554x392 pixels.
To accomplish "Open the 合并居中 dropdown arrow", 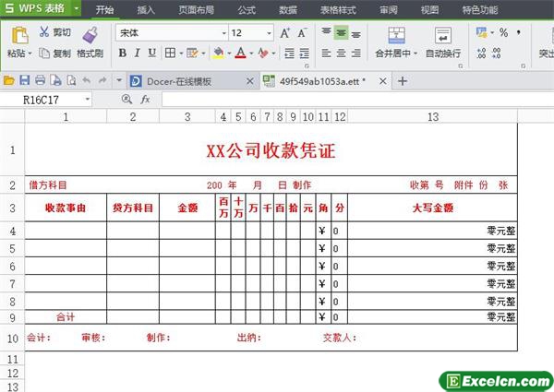I will (415, 53).
